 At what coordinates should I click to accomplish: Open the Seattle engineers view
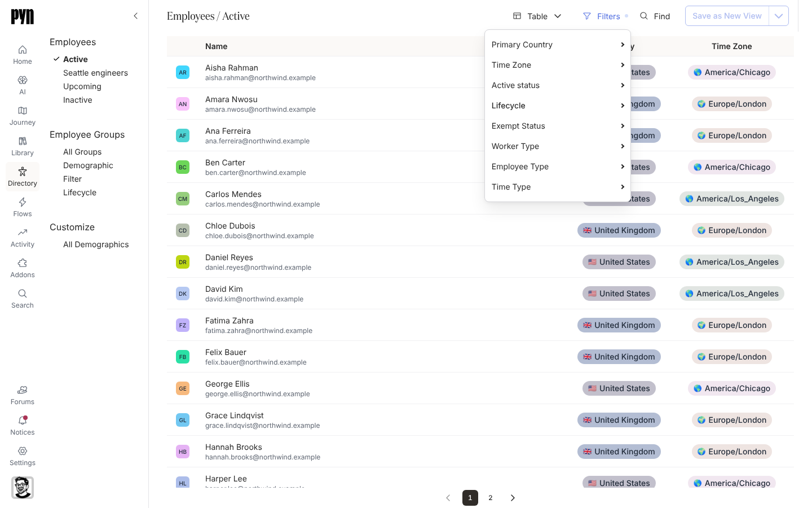coord(95,73)
